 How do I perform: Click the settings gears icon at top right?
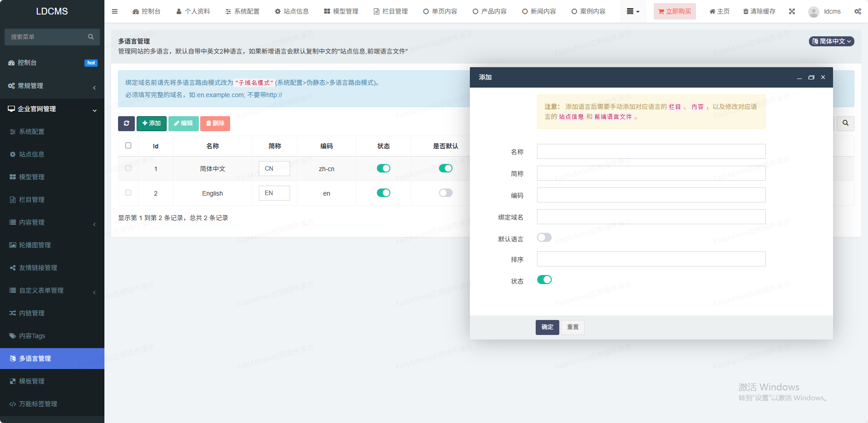click(x=857, y=11)
